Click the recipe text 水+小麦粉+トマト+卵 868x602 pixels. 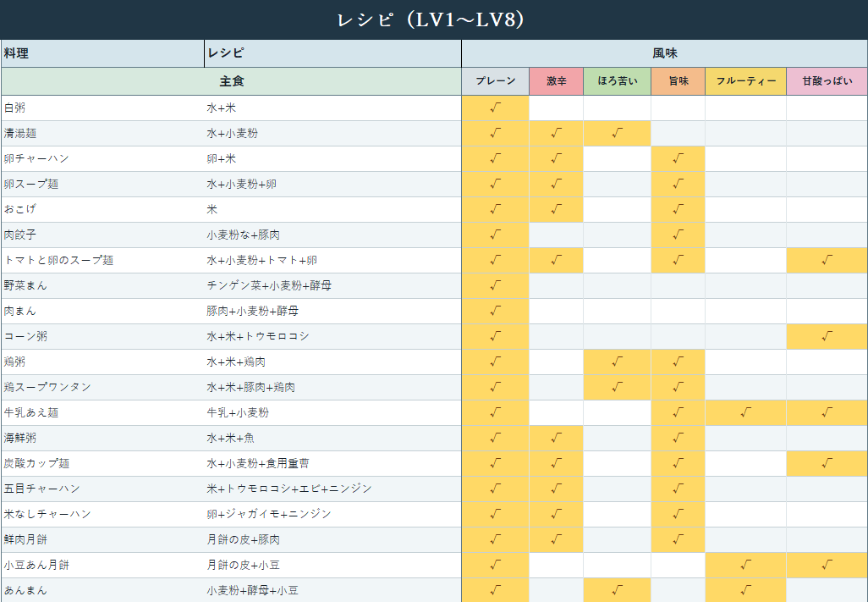pos(262,260)
